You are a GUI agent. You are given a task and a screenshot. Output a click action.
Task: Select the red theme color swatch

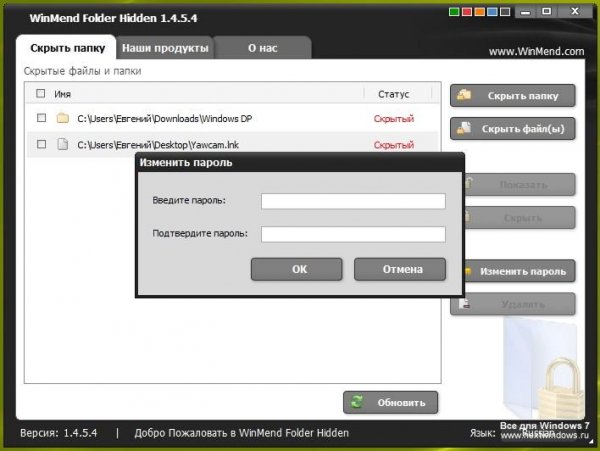point(467,12)
